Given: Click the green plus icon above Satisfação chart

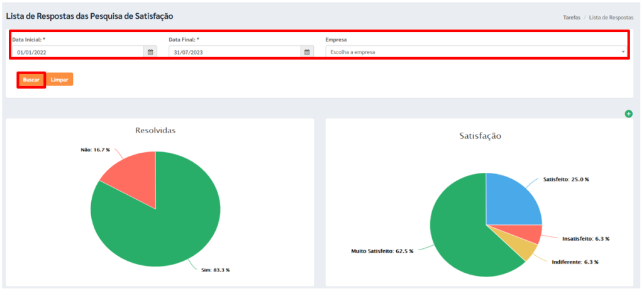Looking at the screenshot, I should 628,114.
